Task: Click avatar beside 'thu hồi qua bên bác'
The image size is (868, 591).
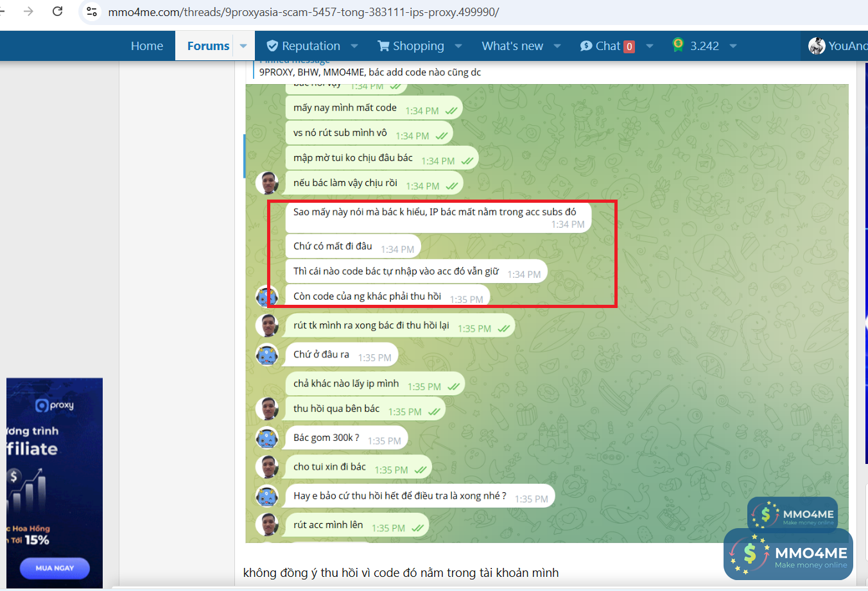Action: click(267, 409)
